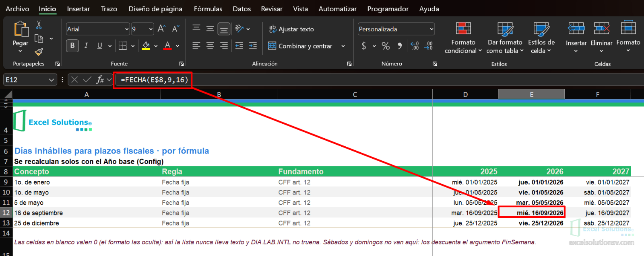Open the Arial font name dropdown

[x=127, y=29]
